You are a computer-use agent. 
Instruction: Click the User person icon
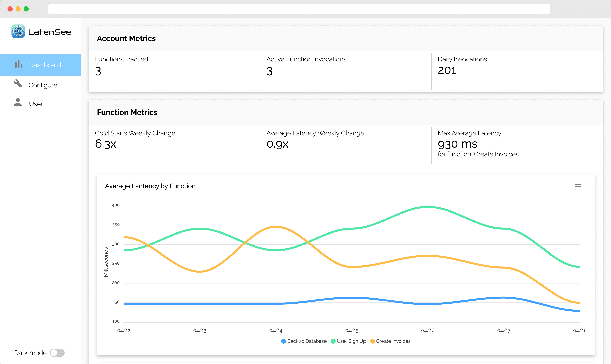click(18, 103)
